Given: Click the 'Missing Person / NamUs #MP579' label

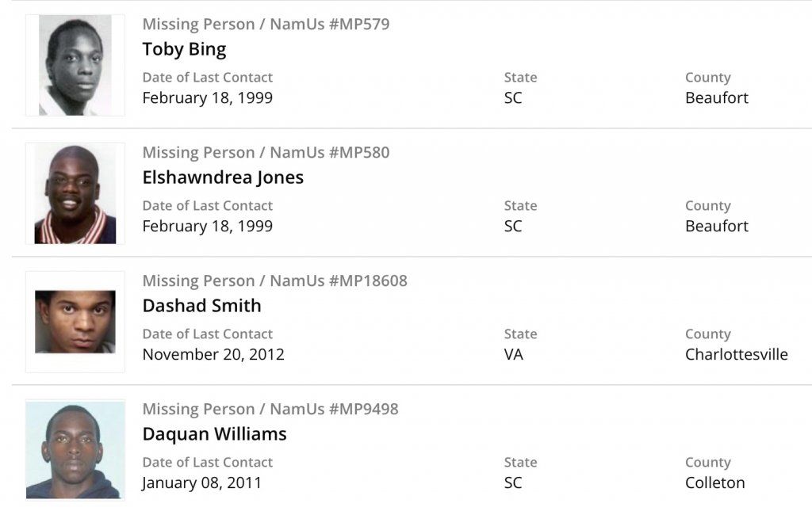Looking at the screenshot, I should (x=266, y=24).
